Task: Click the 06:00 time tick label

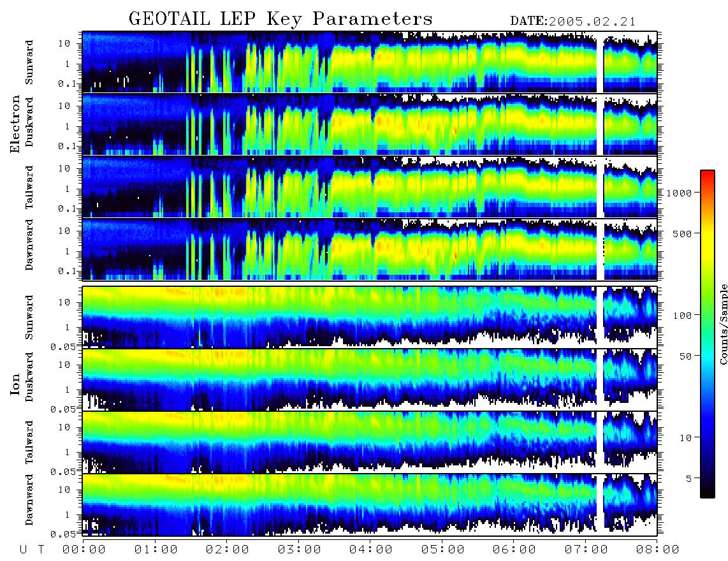Action: (514, 550)
